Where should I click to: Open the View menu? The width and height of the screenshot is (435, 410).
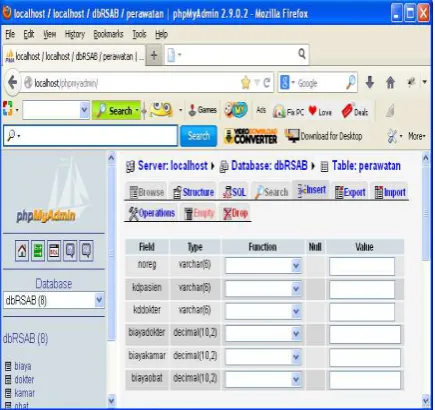point(50,34)
